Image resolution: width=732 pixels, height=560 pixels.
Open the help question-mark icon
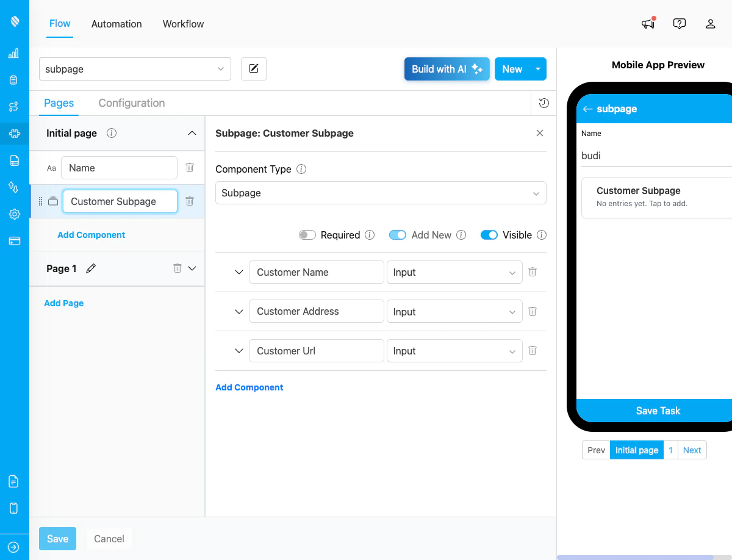coord(680,24)
